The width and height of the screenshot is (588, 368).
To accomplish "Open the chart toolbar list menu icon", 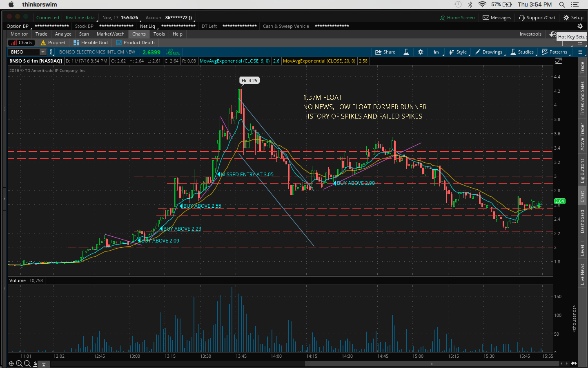I will (580, 52).
